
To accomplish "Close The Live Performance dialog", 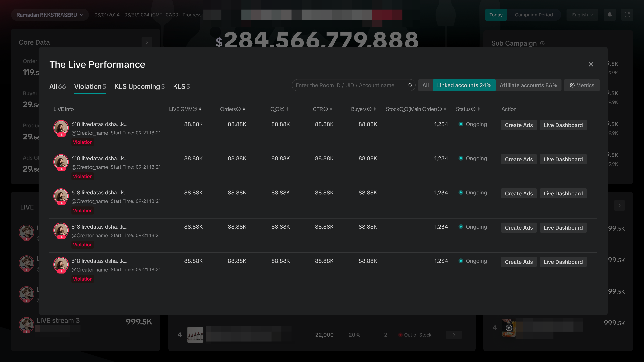I will click(591, 65).
